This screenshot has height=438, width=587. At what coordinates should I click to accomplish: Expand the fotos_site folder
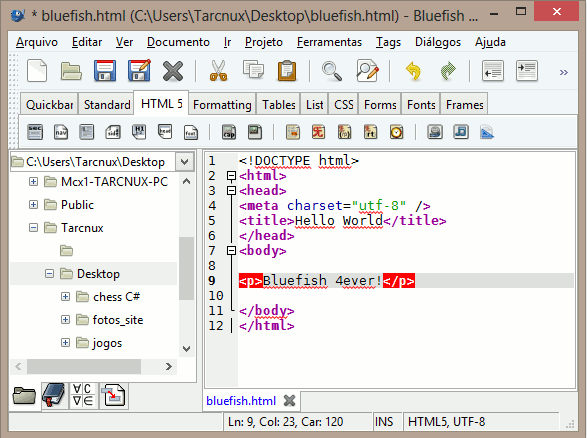tap(65, 320)
